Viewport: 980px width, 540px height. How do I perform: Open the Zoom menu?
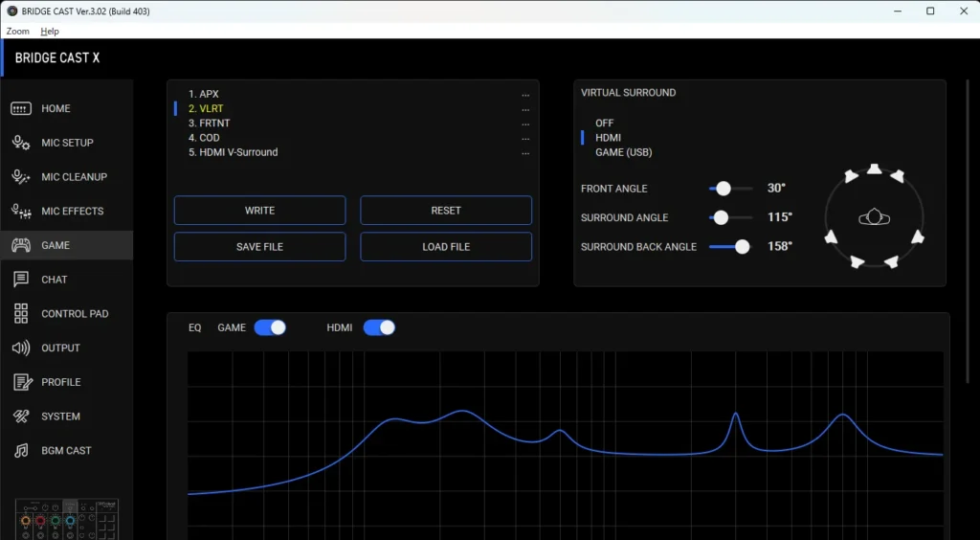(17, 32)
